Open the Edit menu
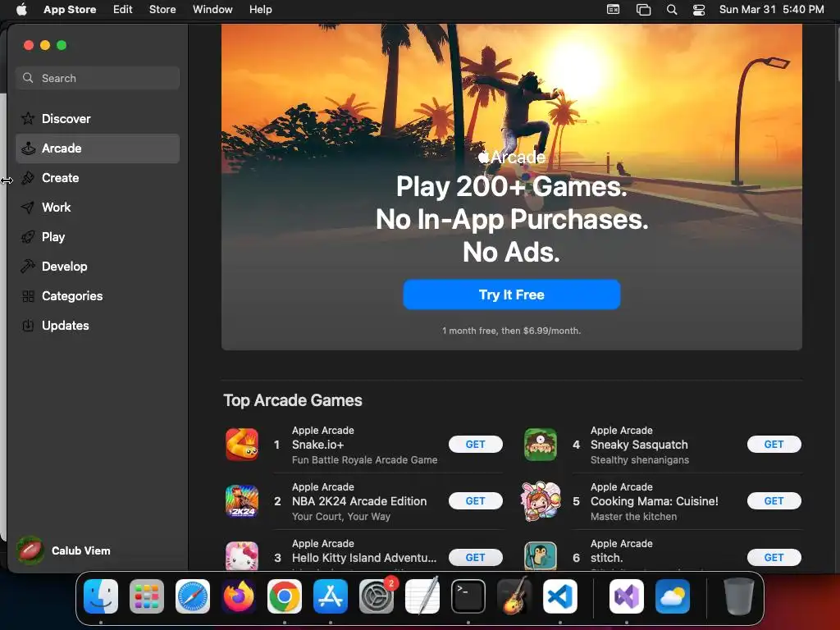The height and width of the screenshot is (630, 840). click(123, 9)
